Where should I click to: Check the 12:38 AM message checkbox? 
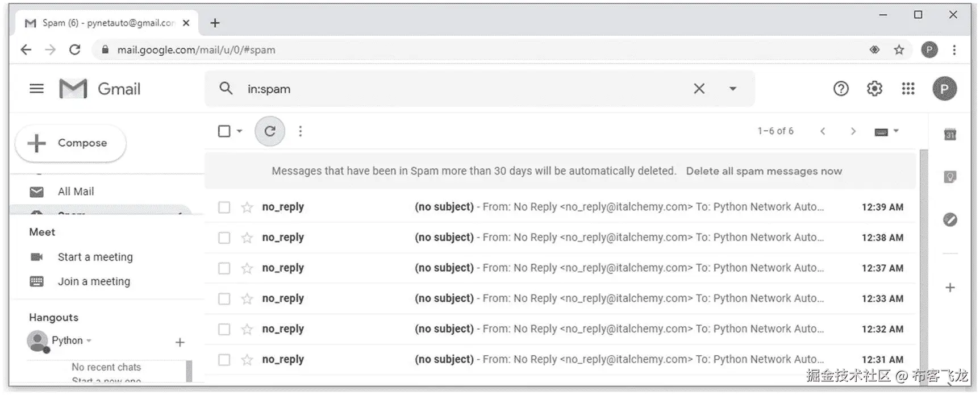click(x=224, y=238)
